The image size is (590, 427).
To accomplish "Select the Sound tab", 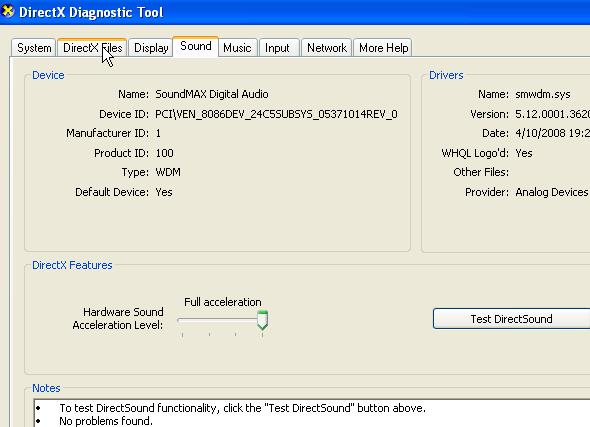I will 196,46.
